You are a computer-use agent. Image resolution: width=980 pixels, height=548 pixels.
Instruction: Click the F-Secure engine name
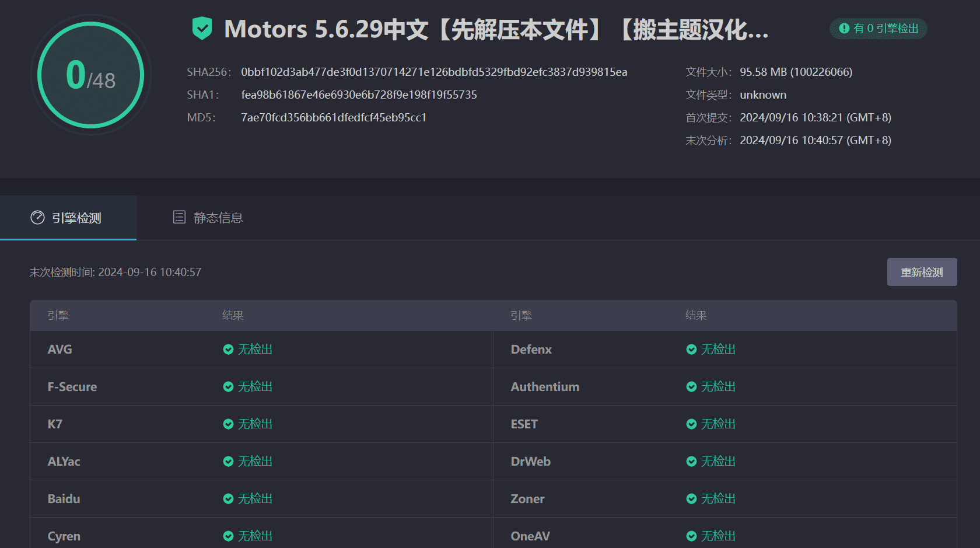coord(72,386)
